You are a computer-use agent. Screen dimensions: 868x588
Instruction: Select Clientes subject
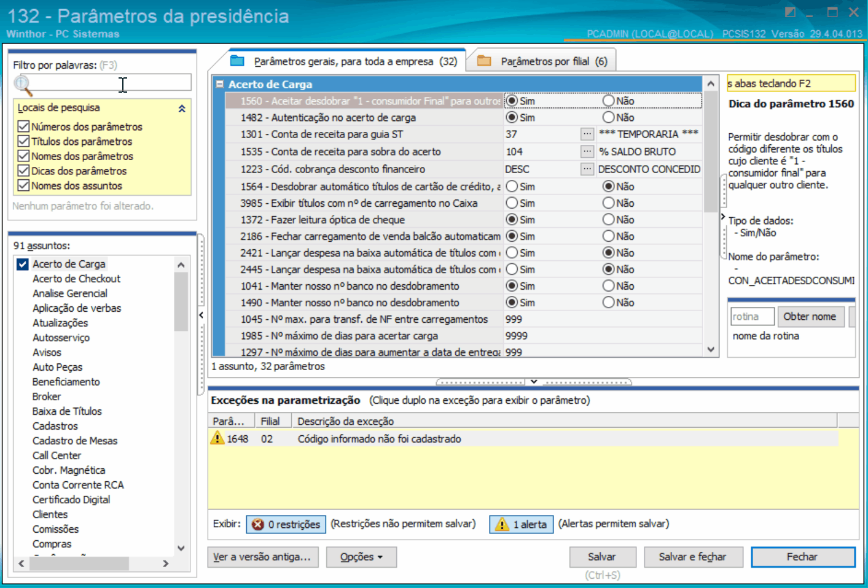[x=50, y=514]
